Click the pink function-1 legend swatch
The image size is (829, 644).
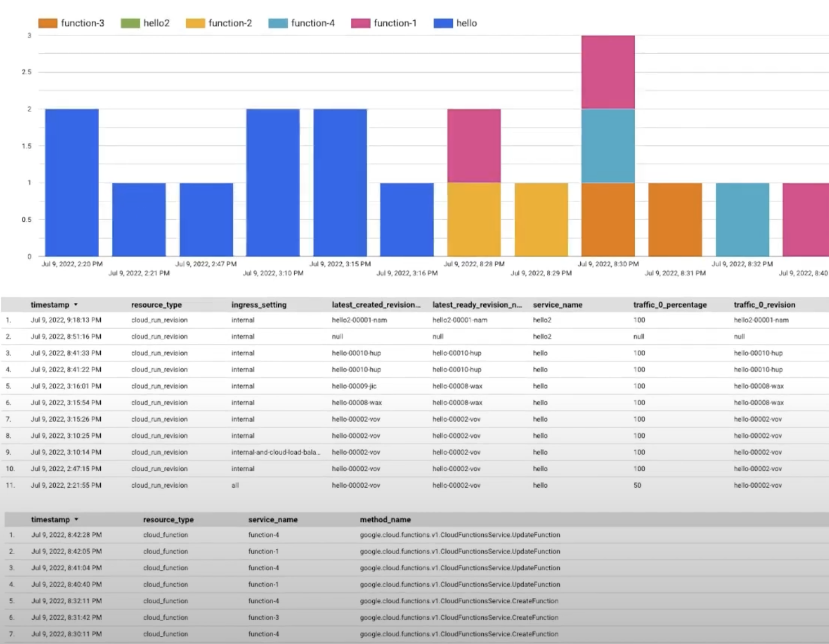[360, 23]
